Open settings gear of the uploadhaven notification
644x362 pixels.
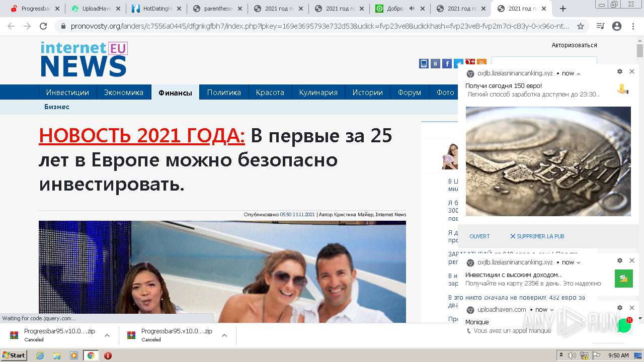pos(620,308)
